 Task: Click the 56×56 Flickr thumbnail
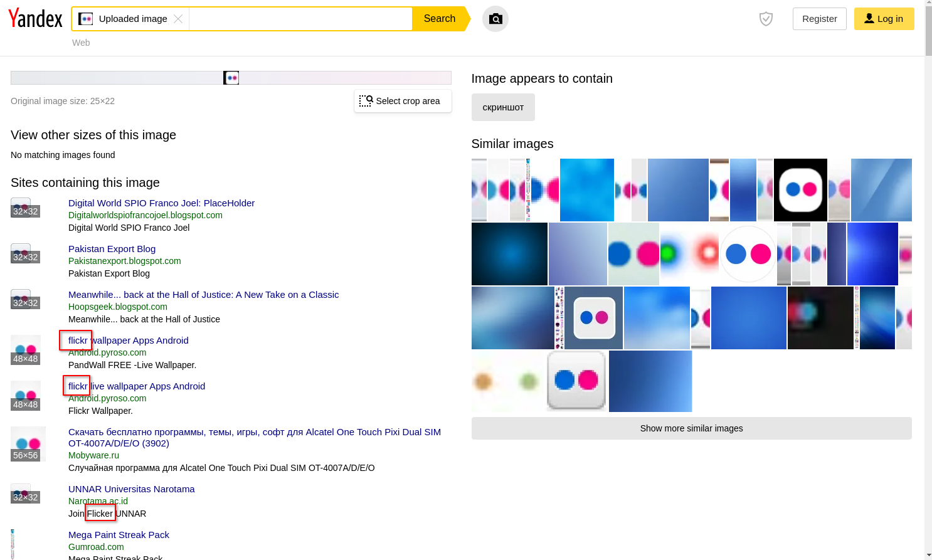coord(28,443)
